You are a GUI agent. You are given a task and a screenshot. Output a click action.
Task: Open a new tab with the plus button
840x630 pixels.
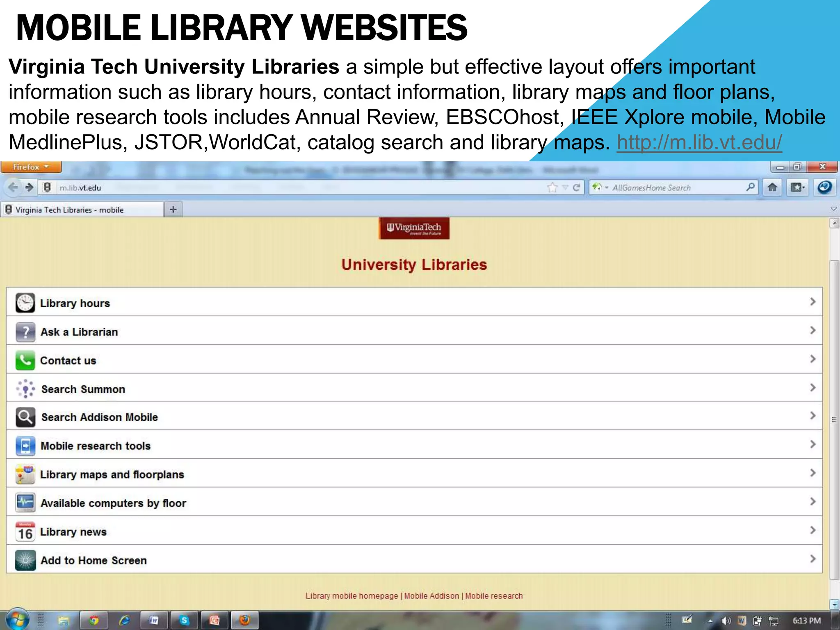click(x=173, y=210)
